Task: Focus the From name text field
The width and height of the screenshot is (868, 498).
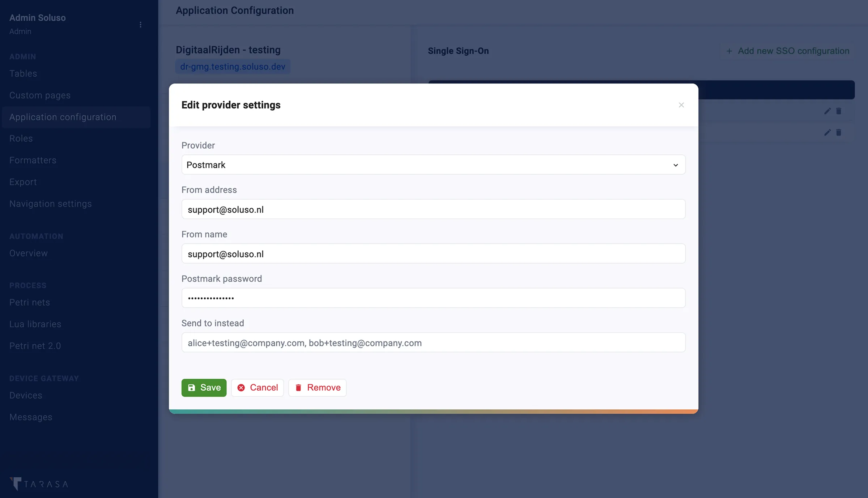Action: coord(433,254)
